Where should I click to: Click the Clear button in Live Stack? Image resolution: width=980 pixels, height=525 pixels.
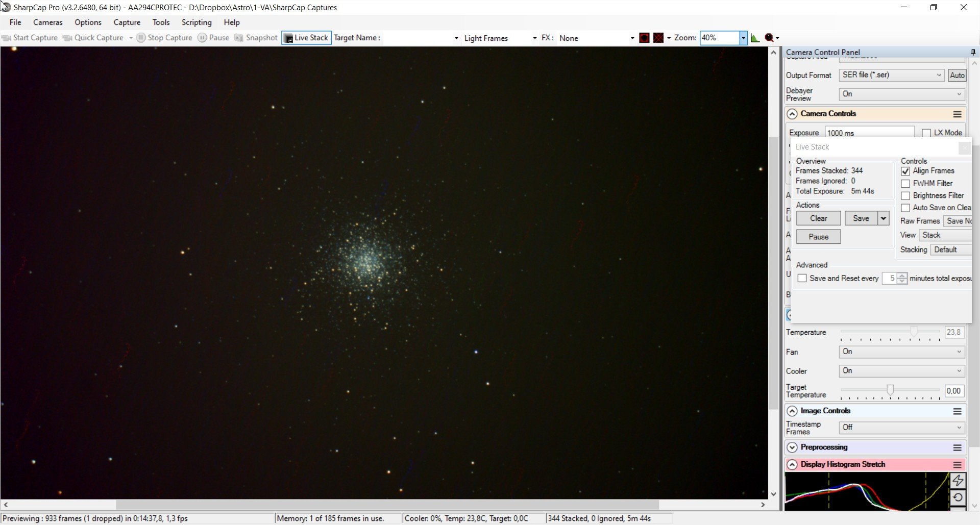click(x=818, y=218)
